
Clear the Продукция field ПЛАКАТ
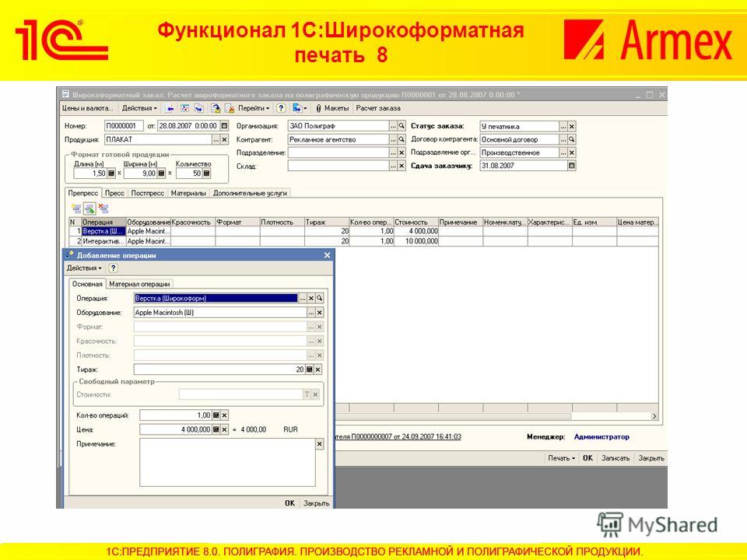click(224, 139)
